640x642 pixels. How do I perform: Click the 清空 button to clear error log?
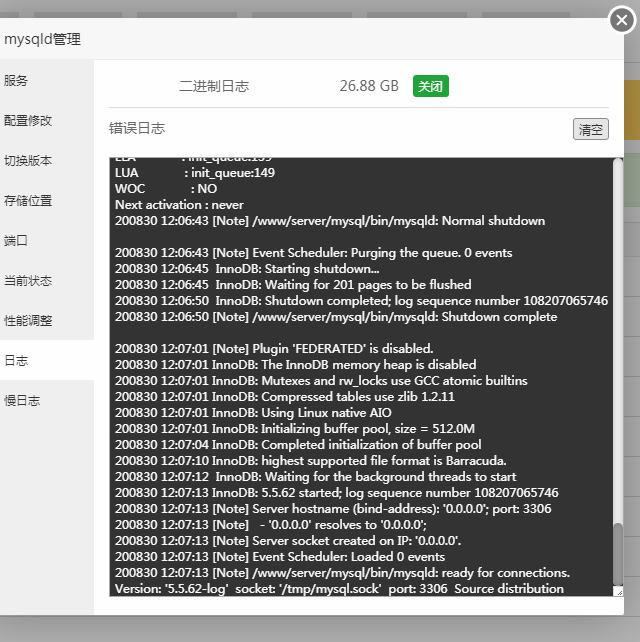coord(590,129)
